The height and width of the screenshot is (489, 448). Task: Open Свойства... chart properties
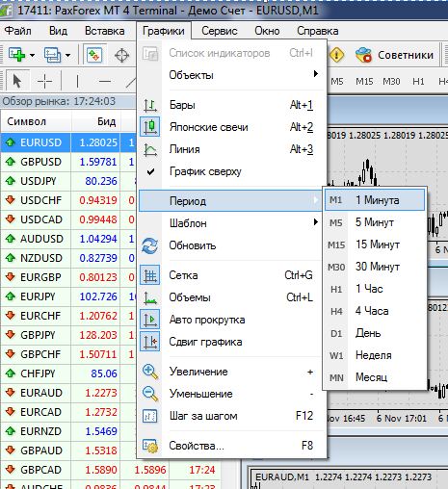[231, 446]
